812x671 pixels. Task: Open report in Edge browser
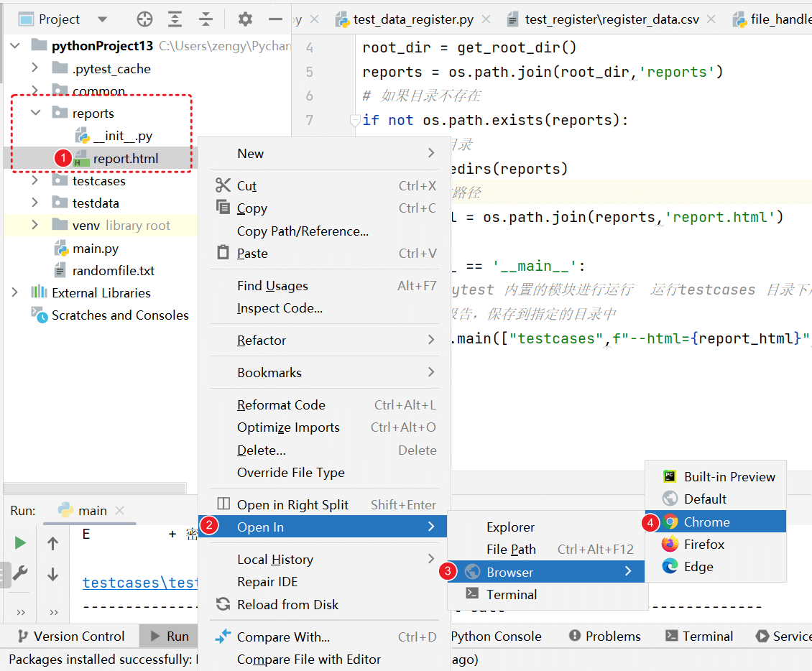point(716,566)
